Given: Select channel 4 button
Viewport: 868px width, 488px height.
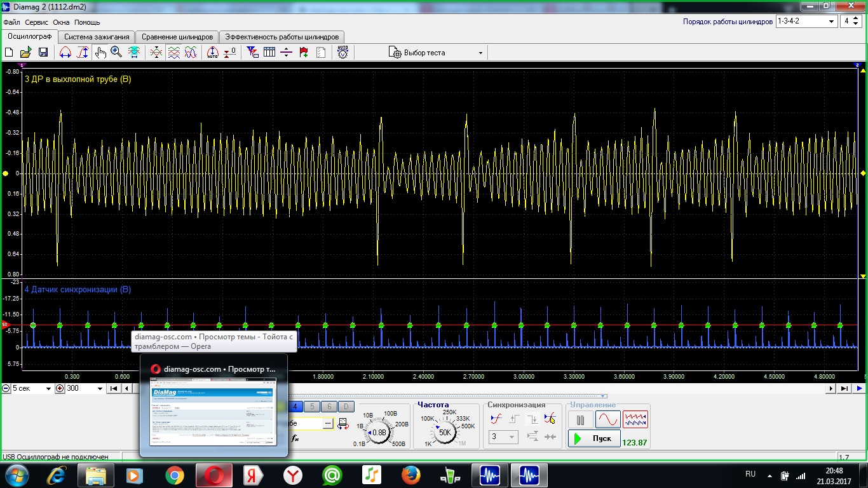Looking at the screenshot, I should (295, 407).
